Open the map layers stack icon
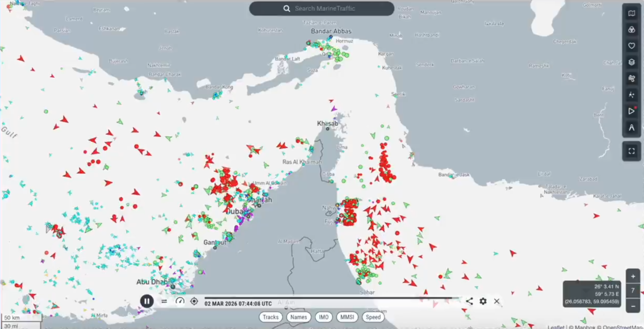The width and height of the screenshot is (644, 329). [632, 62]
